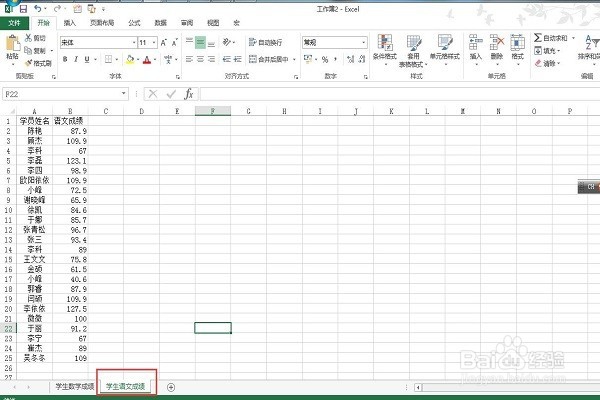Open the font color dropdown arrow

coord(155,59)
